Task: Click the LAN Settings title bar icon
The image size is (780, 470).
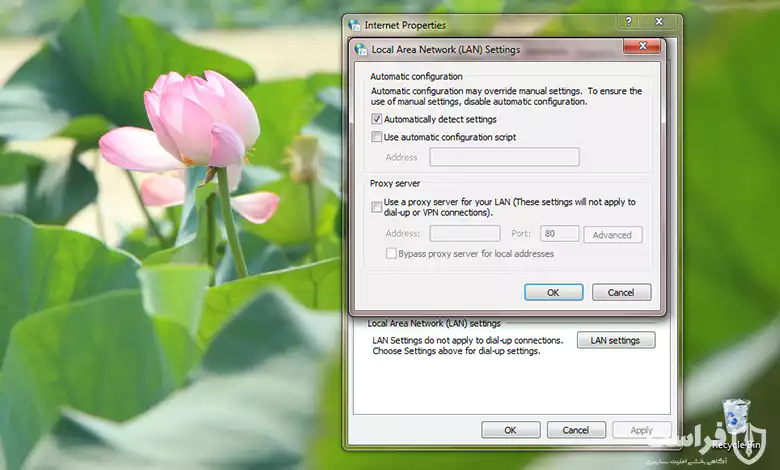Action: pos(361,50)
